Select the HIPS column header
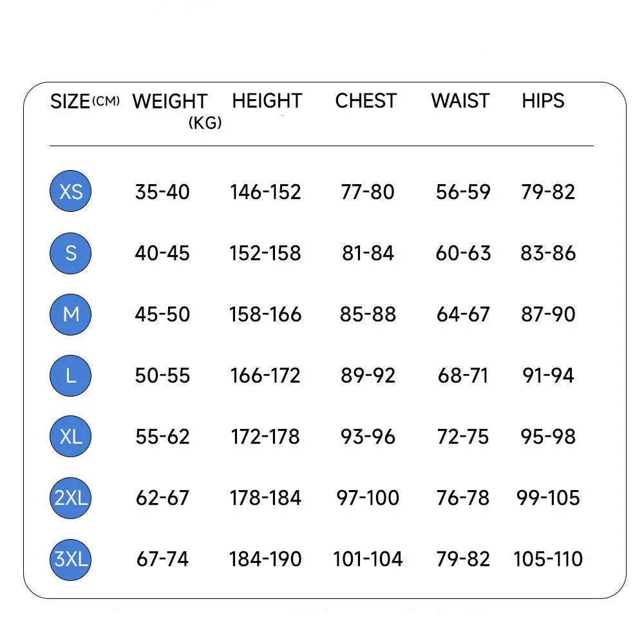 tap(543, 101)
